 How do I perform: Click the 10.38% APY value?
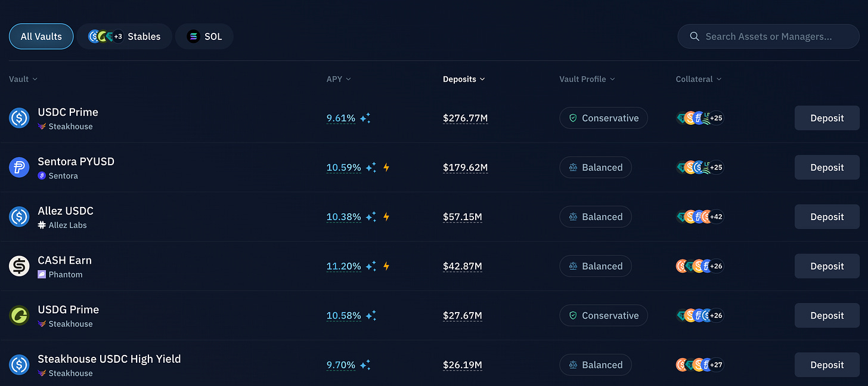pos(344,217)
